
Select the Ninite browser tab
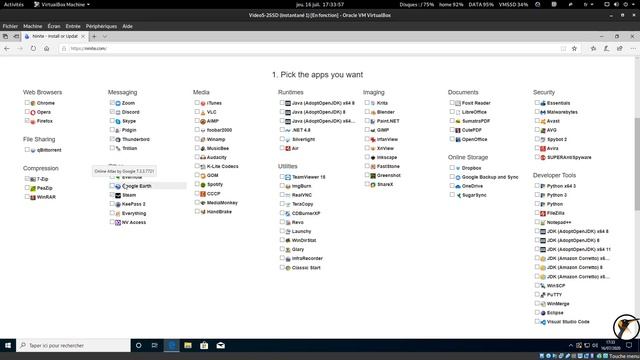coord(55,36)
